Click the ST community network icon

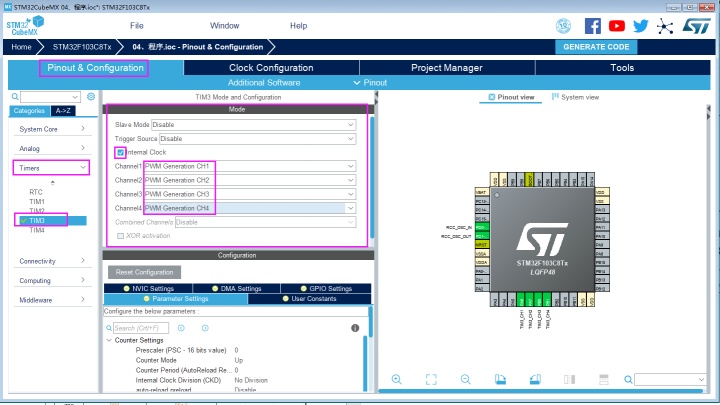click(x=665, y=26)
